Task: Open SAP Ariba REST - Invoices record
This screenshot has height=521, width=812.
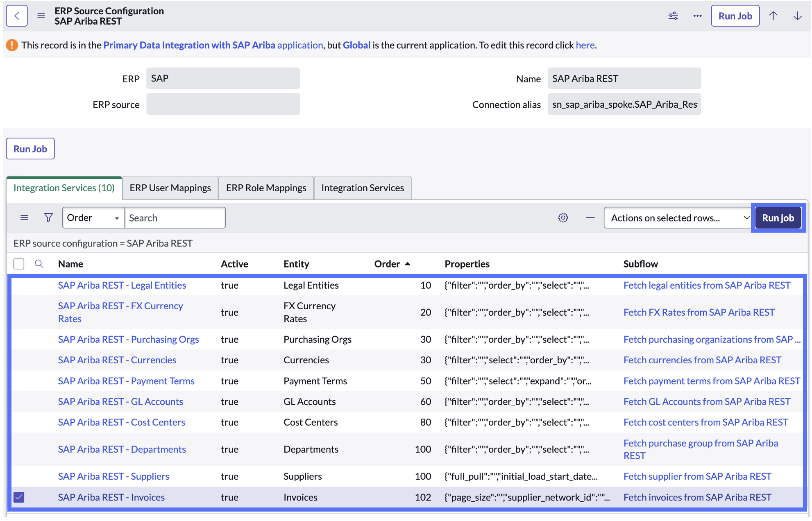Action: point(111,497)
